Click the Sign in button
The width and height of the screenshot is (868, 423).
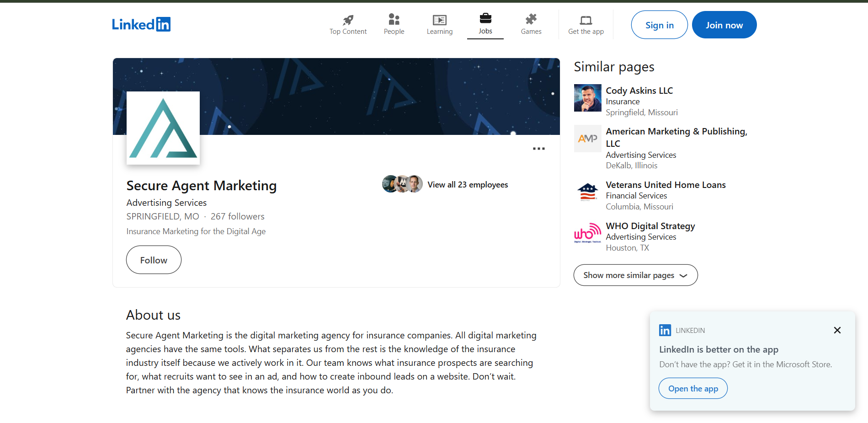[x=660, y=25]
